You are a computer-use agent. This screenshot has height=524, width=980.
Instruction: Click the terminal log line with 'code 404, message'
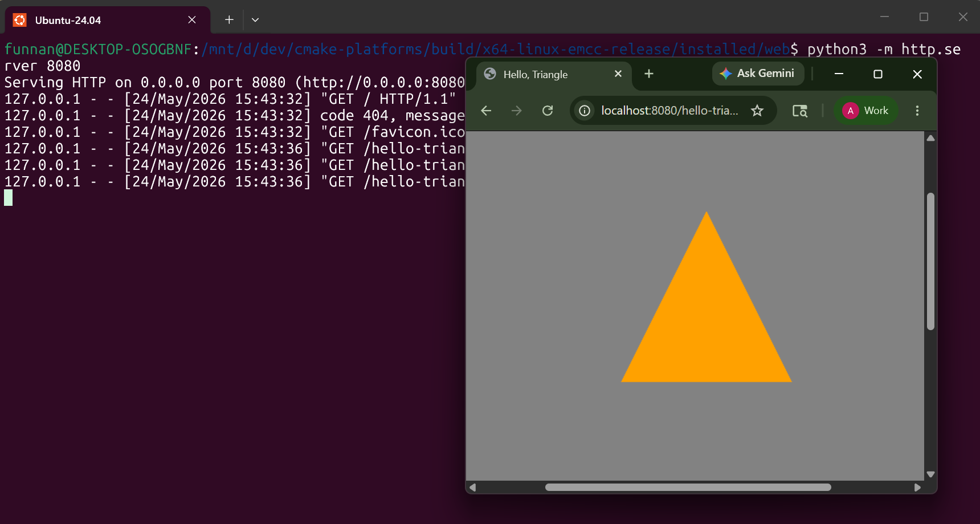(x=234, y=116)
